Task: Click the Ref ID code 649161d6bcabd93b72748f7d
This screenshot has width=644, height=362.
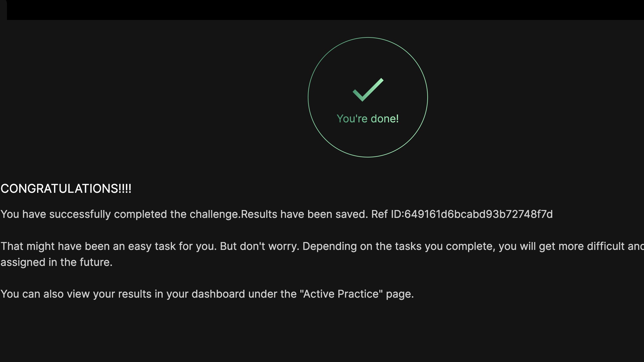Action: tap(479, 214)
